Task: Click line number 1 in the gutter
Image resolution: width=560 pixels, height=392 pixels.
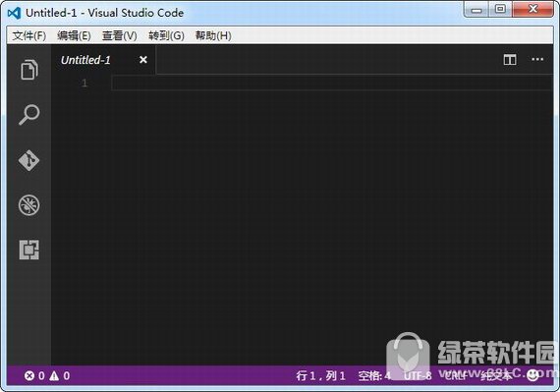Action: pos(84,84)
